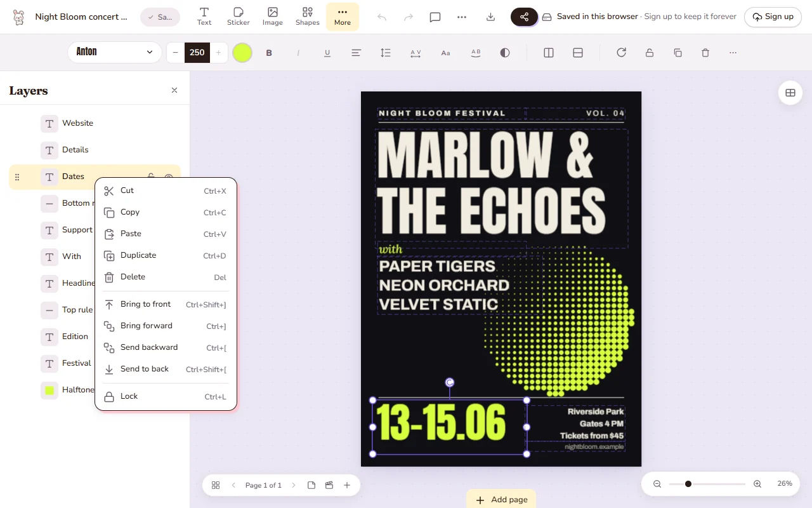The height and width of the screenshot is (508, 812).
Task: Open the Anton font dropdown
Action: [x=115, y=52]
